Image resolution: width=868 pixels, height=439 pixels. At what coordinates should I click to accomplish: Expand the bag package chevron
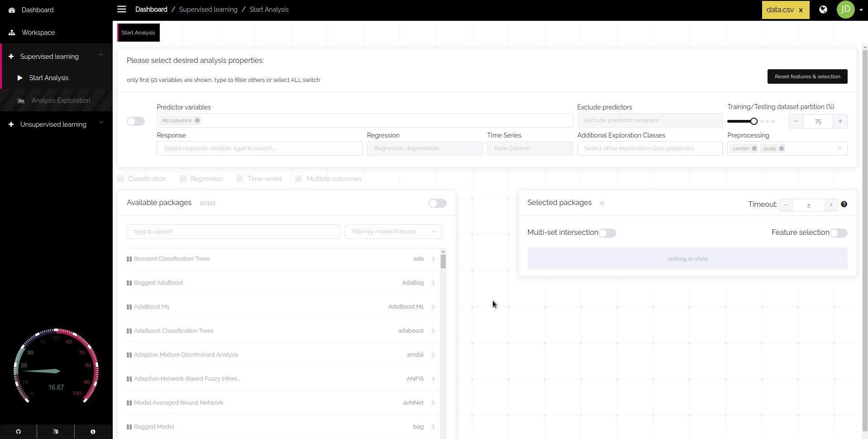pyautogui.click(x=433, y=427)
